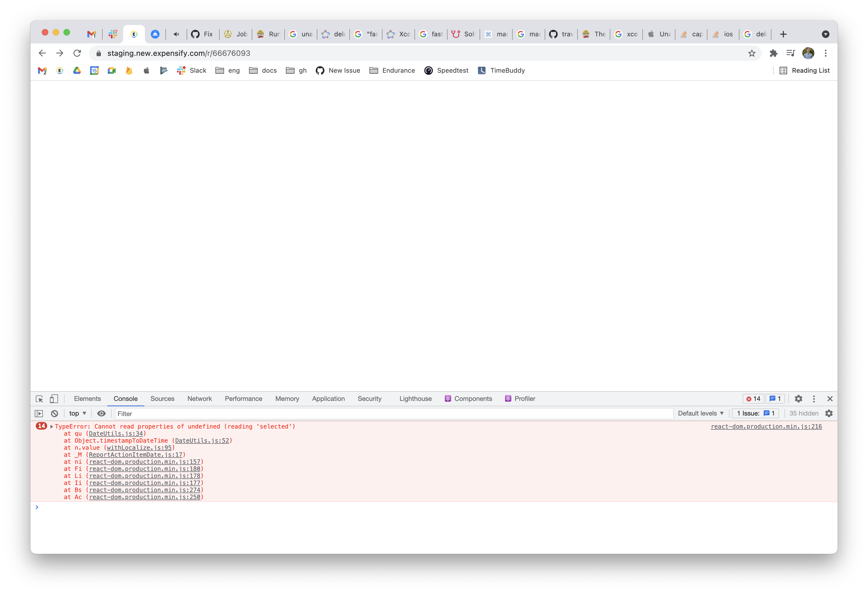This screenshot has width=868, height=594.
Task: Open the Slack bookmark
Action: coord(192,70)
